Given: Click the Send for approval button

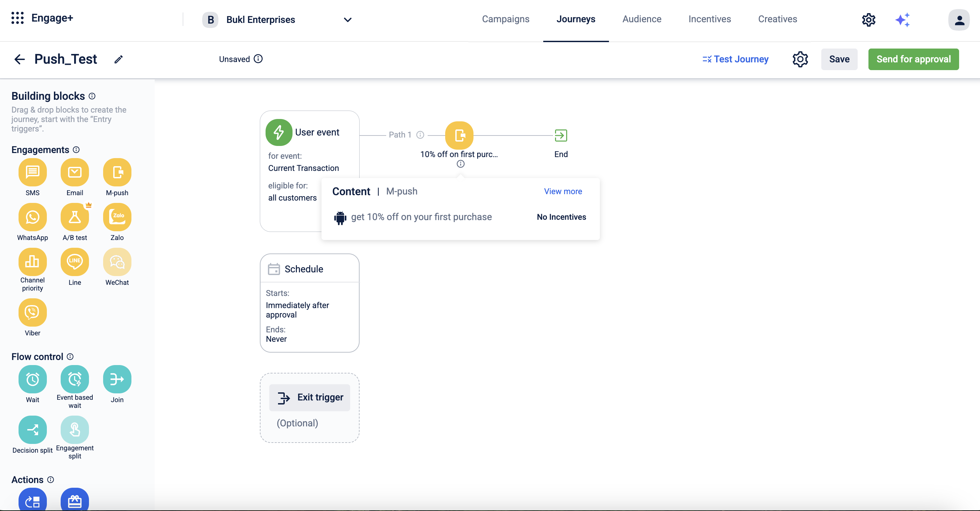Looking at the screenshot, I should click(x=913, y=59).
